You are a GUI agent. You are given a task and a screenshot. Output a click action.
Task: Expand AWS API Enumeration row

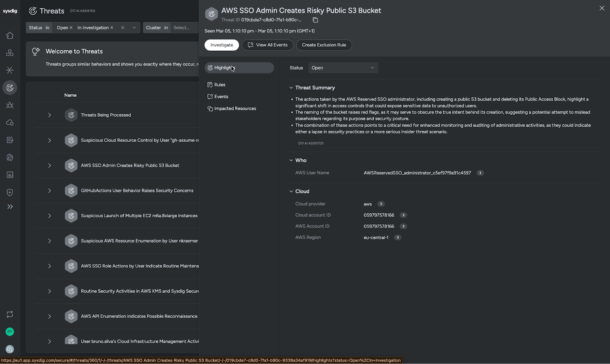pyautogui.click(x=49, y=316)
